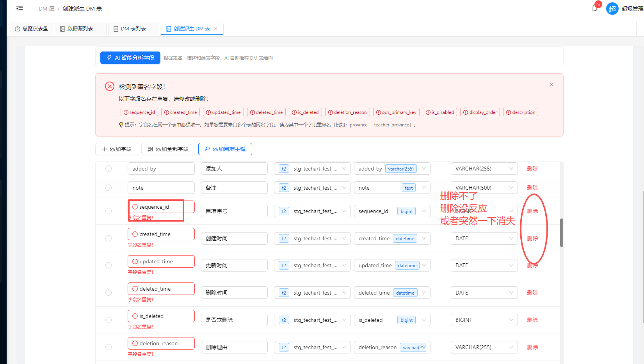Screen dimensions: 644x364
Task: Open the source table dropdown in the note row
Action: (312, 188)
